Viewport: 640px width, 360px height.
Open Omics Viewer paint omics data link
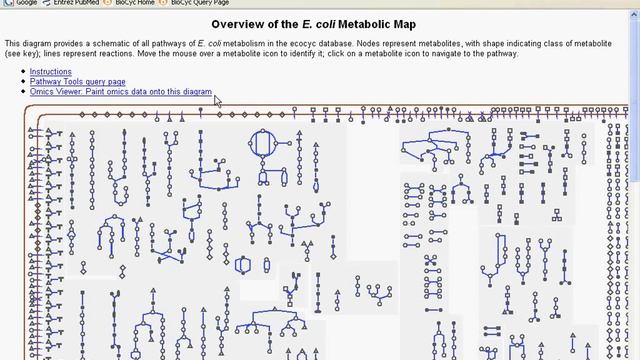121,91
